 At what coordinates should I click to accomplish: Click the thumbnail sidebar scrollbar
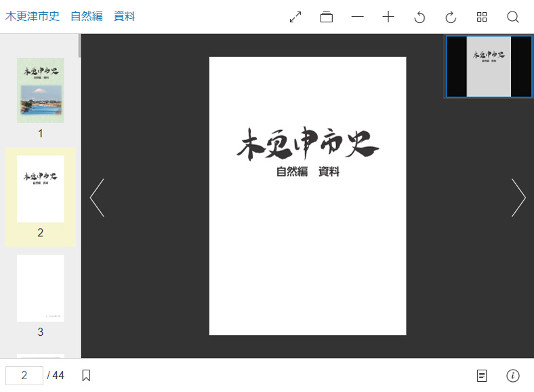pyautogui.click(x=80, y=45)
